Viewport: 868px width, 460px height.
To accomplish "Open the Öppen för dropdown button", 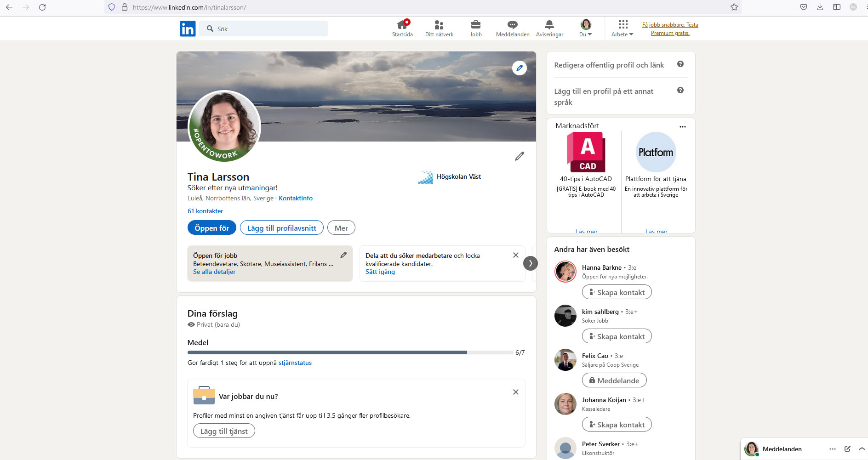I will (x=212, y=228).
